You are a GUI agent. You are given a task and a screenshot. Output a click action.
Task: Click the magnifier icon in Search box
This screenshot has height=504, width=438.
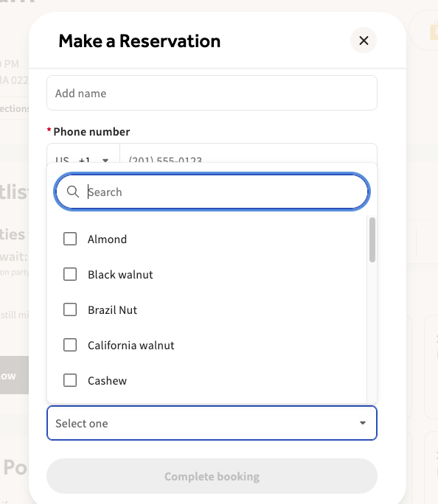tap(73, 192)
